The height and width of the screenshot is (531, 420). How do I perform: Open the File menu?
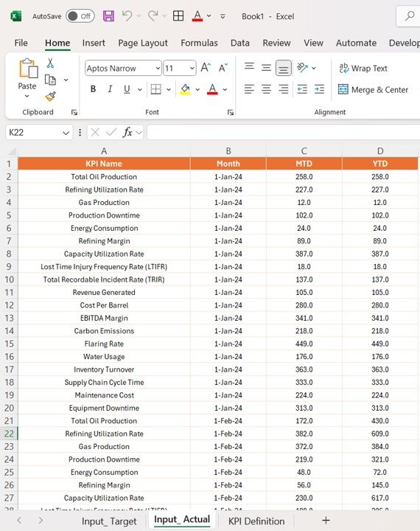tap(21, 43)
